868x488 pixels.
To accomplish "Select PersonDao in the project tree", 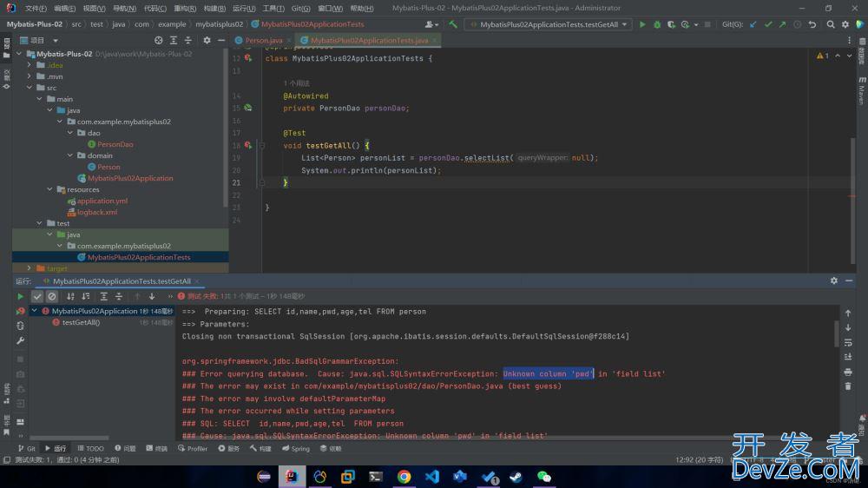I will tap(115, 144).
